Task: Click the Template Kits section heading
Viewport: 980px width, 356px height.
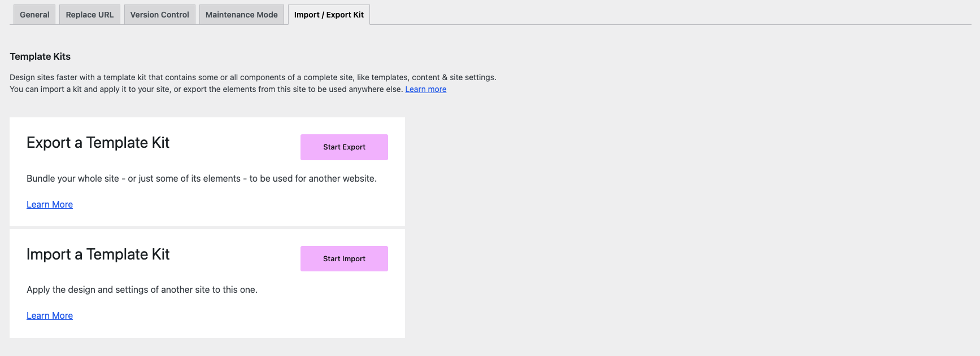Action: [x=40, y=56]
